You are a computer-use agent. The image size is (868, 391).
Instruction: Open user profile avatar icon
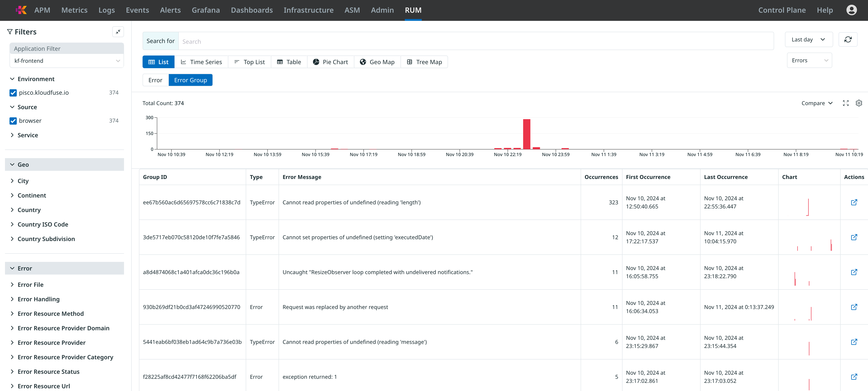pyautogui.click(x=851, y=10)
